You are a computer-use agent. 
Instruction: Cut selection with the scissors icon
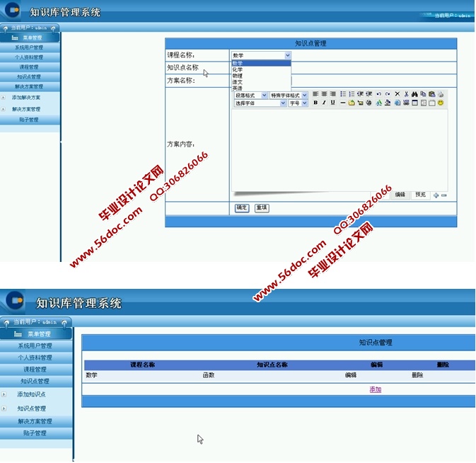(406, 94)
